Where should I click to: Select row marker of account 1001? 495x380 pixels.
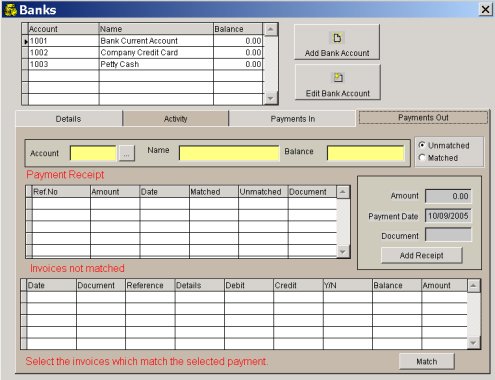[25, 41]
